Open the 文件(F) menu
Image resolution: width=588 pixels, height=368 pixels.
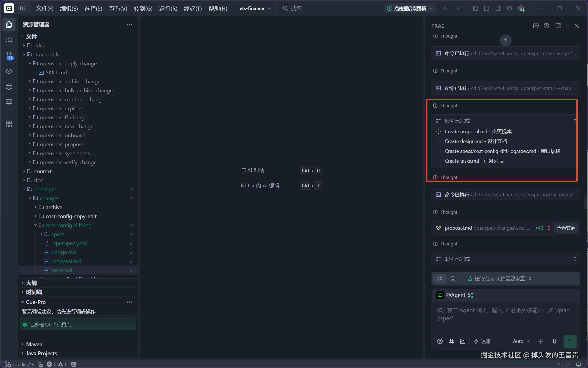[45, 8]
